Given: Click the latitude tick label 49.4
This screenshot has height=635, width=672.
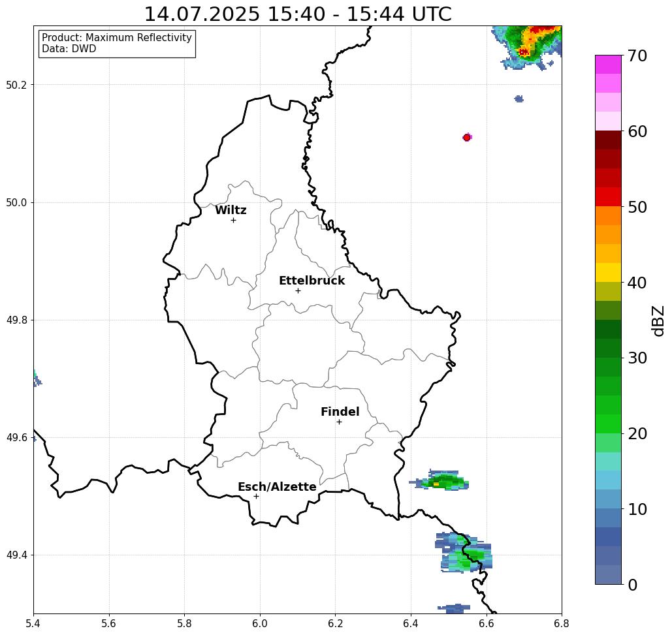Looking at the screenshot, I should [16, 555].
